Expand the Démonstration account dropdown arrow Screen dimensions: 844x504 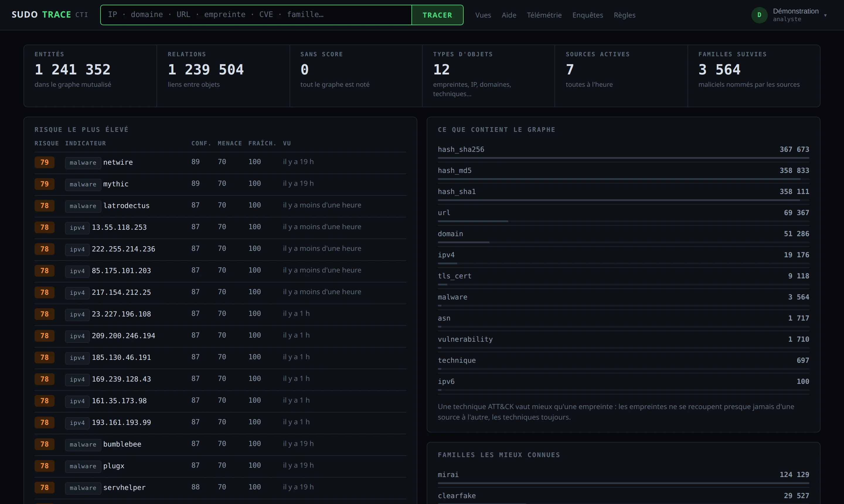(x=825, y=15)
